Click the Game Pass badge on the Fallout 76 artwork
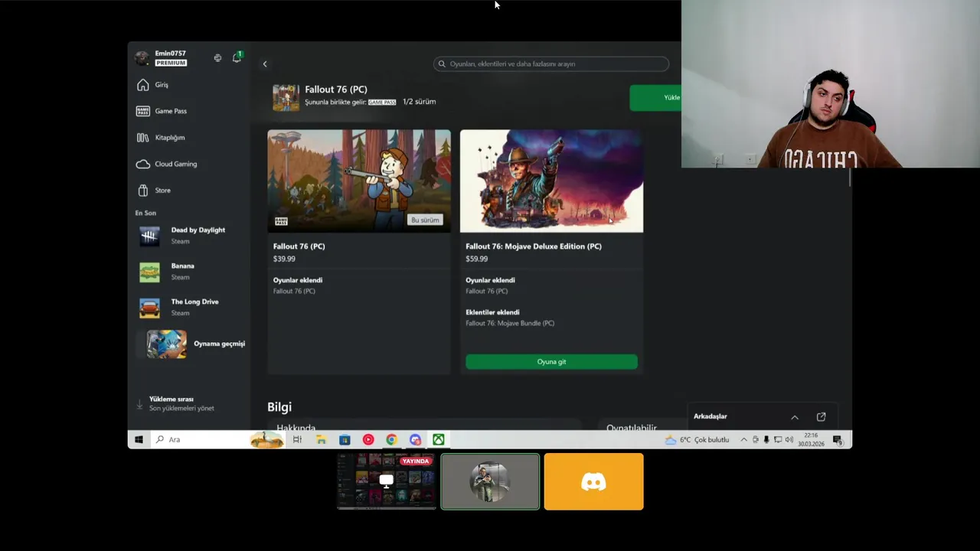This screenshot has width=980, height=551. coord(281,221)
